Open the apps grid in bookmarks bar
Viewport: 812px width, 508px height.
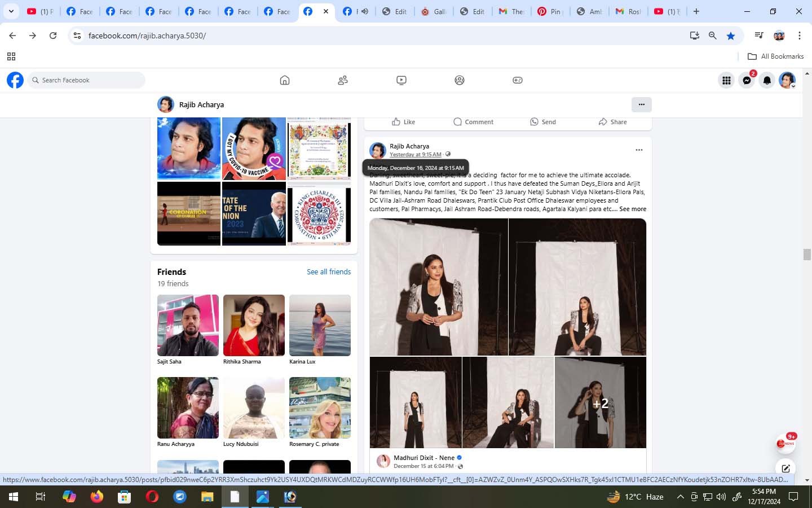[11, 56]
